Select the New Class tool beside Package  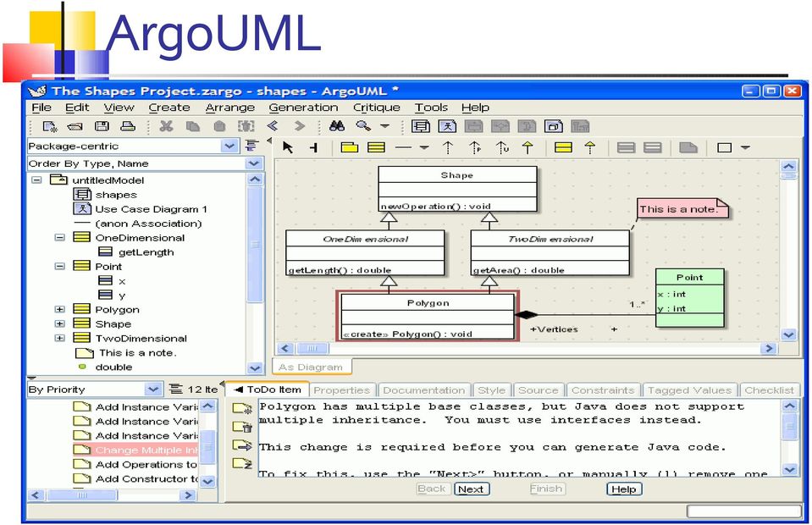pos(376,147)
